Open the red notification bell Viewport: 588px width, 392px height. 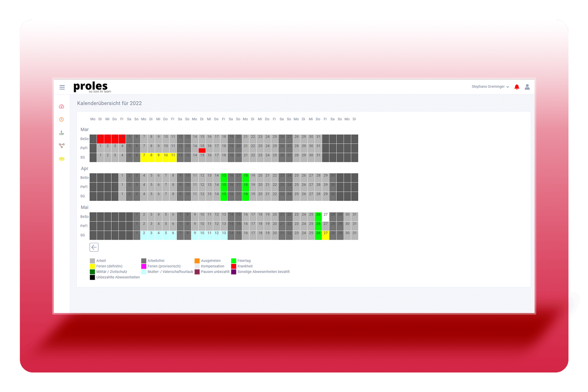(517, 87)
